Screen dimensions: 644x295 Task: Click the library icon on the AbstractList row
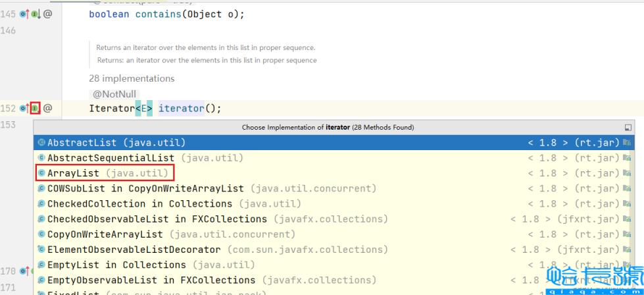point(627,143)
